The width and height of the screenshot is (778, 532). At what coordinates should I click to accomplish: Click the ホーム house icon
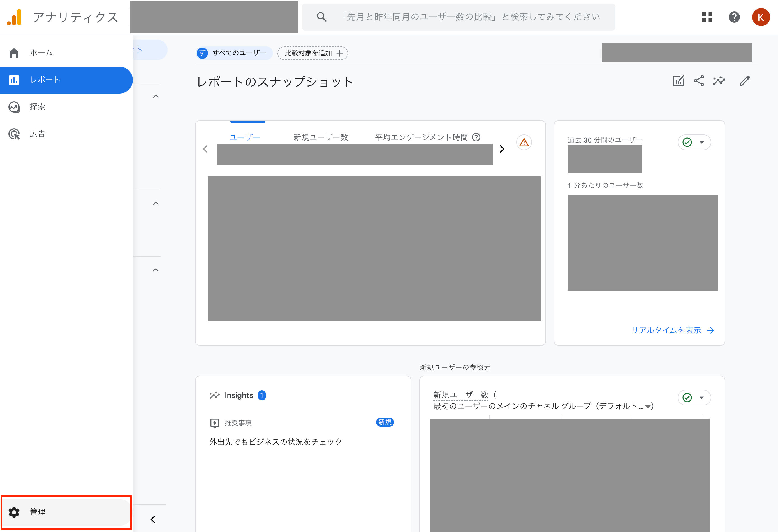[14, 53]
